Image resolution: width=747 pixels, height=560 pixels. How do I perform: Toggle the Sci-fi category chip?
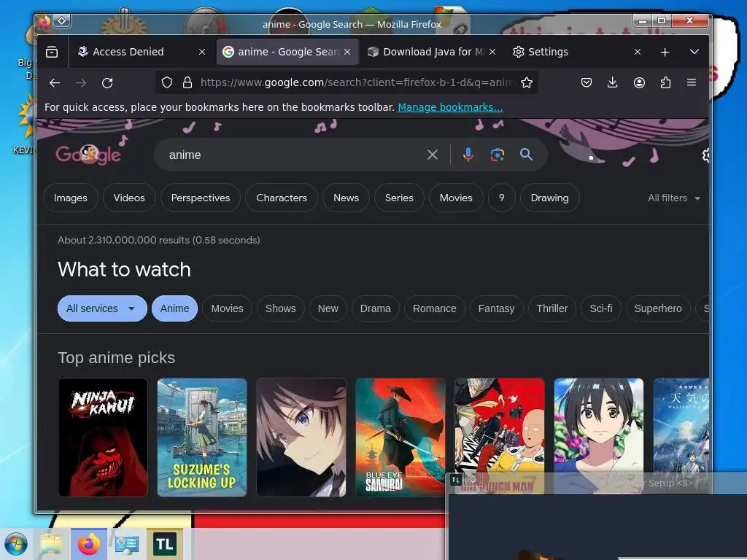tap(601, 308)
